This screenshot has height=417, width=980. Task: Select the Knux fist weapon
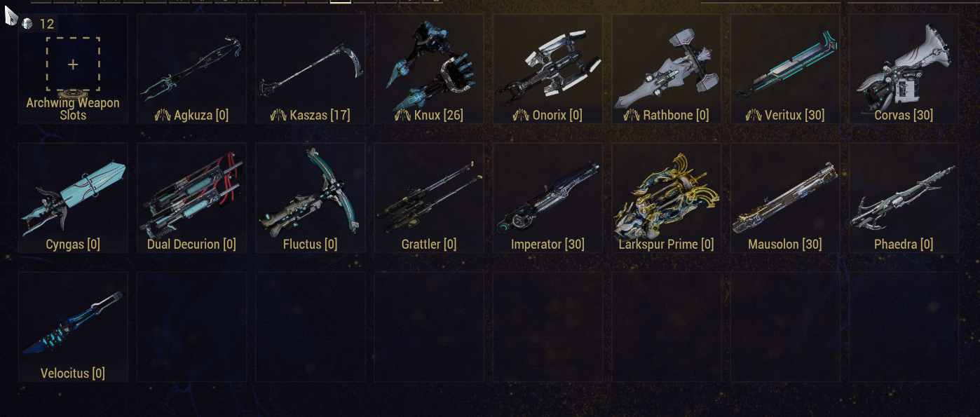[429, 69]
